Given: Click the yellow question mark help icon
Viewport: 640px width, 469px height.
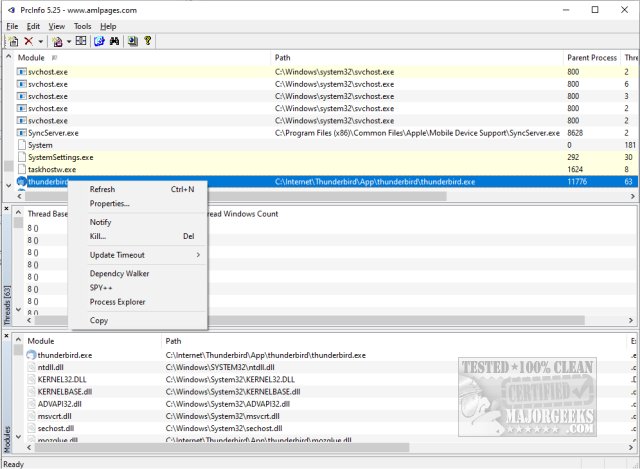Looking at the screenshot, I should (x=147, y=41).
